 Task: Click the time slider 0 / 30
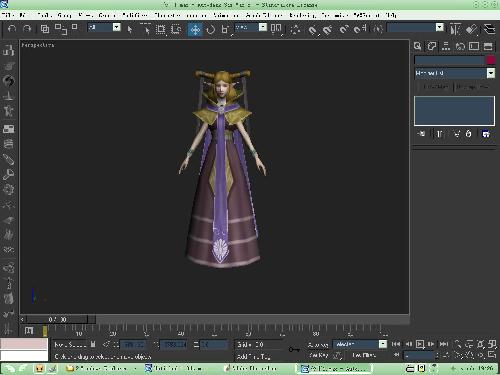coord(57,319)
